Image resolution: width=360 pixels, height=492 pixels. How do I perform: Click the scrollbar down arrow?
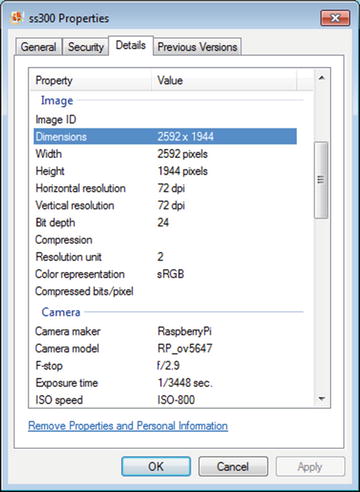tap(322, 399)
